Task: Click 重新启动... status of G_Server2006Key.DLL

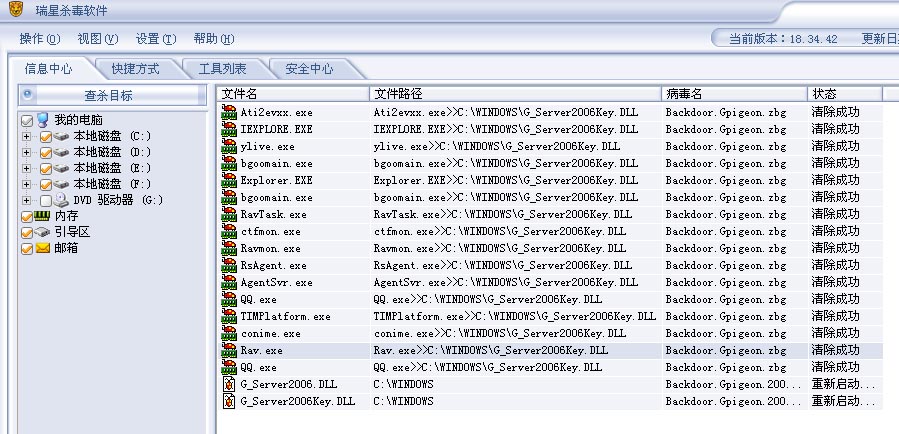Action: (x=843, y=401)
